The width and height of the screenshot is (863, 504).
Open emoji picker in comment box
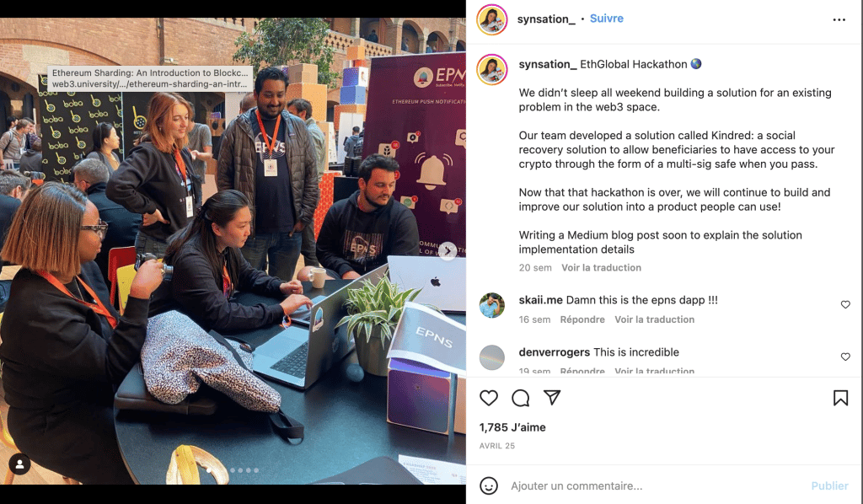(489, 485)
